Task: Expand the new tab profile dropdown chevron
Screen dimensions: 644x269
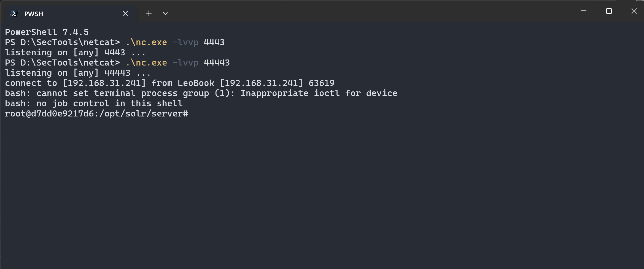Action: click(165, 13)
